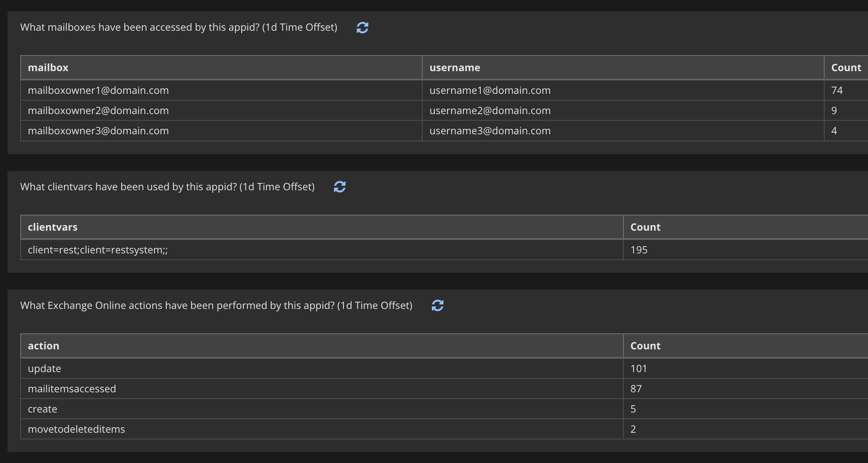Select the client=rest;client=restsystem row

98,250
